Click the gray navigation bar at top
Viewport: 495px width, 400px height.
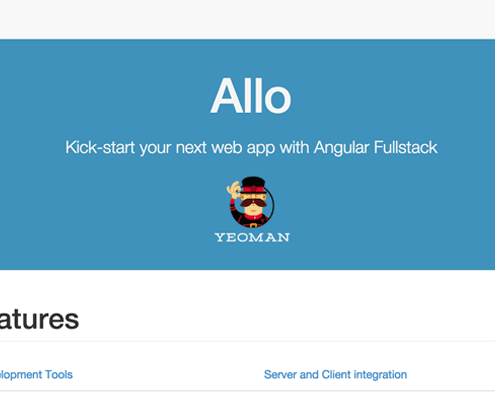click(247, 19)
